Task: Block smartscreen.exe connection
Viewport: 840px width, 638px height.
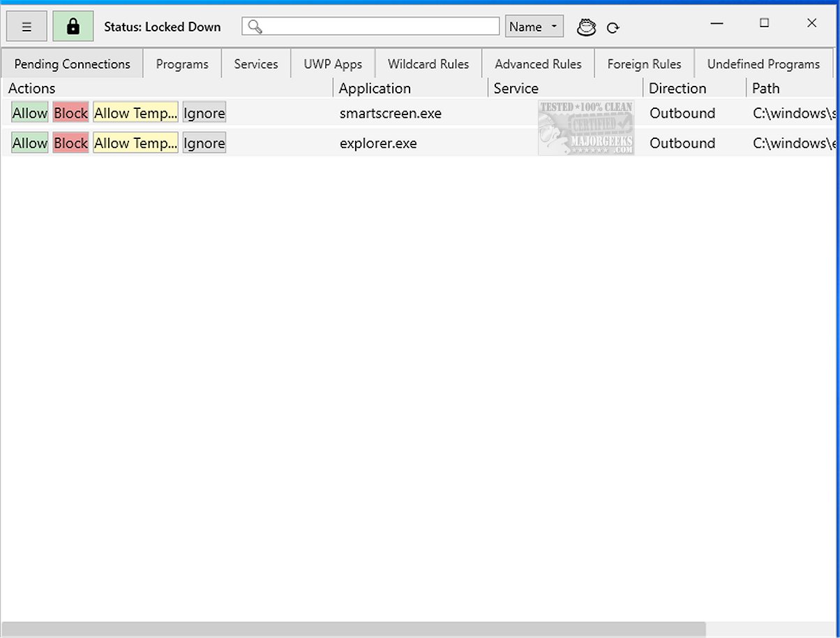Action: [x=70, y=113]
